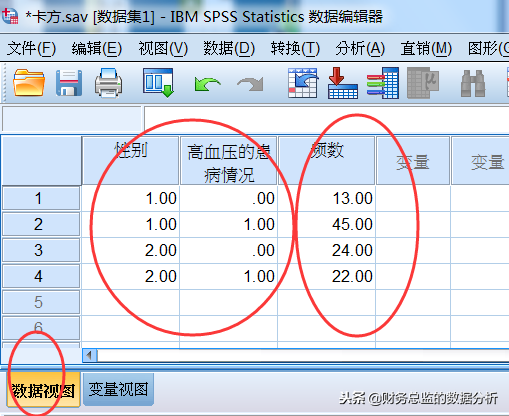The image size is (509, 416).
Task: Open Find with the binoculars icon
Action: point(473,83)
